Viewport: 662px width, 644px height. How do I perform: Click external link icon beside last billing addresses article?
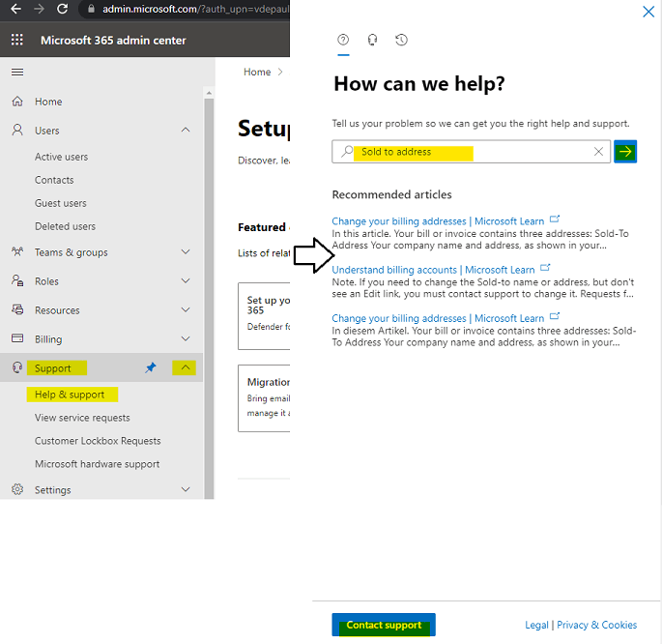click(x=555, y=316)
